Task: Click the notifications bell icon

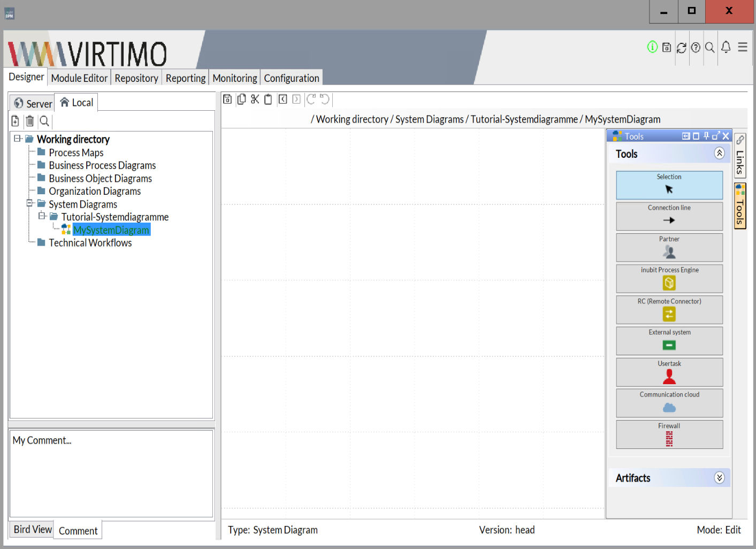Action: 726,47
